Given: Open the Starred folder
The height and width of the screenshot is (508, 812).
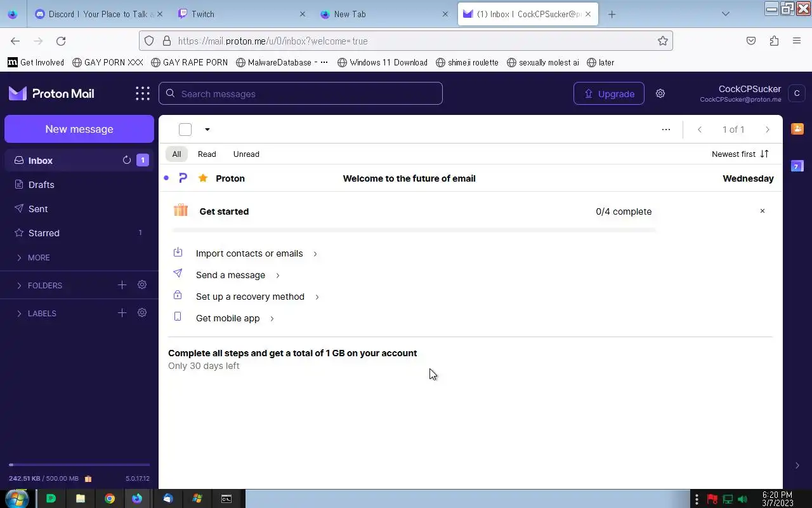Looking at the screenshot, I should click(79, 233).
